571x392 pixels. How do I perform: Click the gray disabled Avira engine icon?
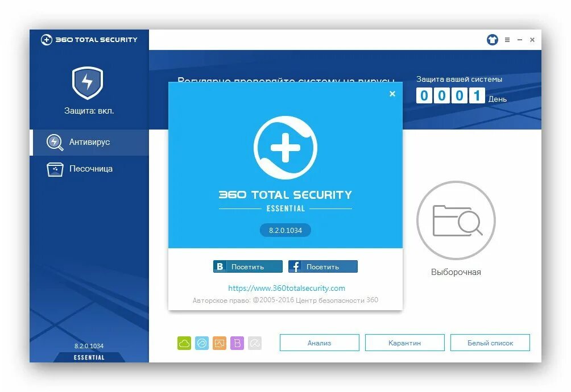pos(255,343)
